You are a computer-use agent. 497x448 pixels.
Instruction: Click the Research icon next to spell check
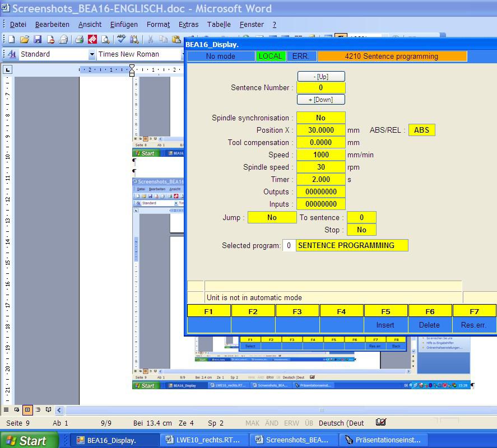134,39
